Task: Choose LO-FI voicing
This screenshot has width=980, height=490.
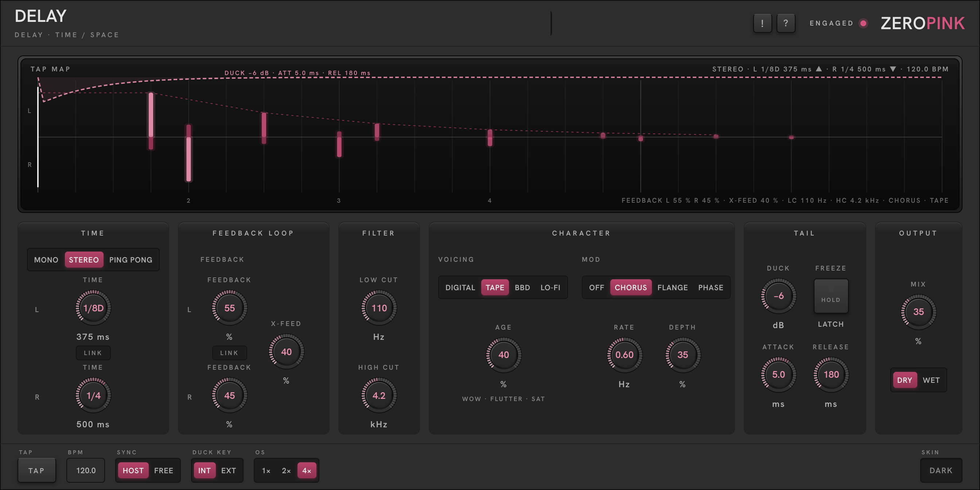Action: click(x=551, y=288)
